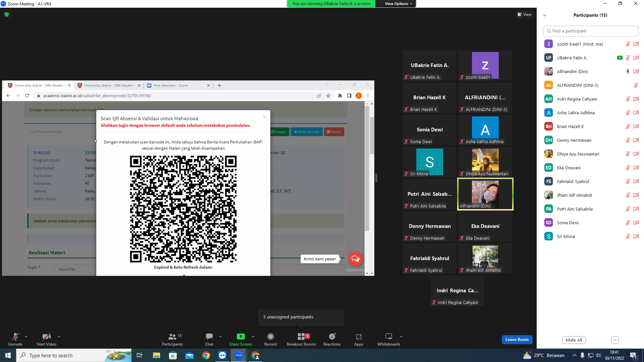Open the browser side panel icon
Screen dimensions: 644x362
(x=349, y=96)
